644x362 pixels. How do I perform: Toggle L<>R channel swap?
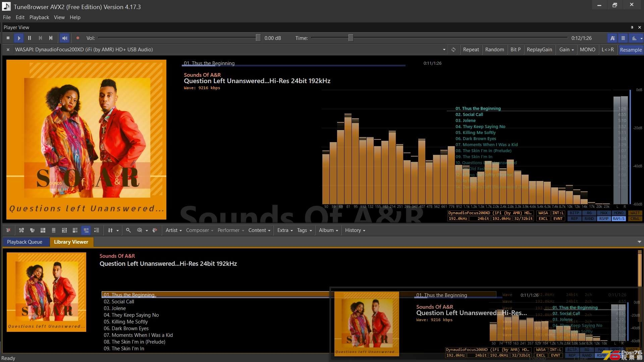[x=607, y=50]
